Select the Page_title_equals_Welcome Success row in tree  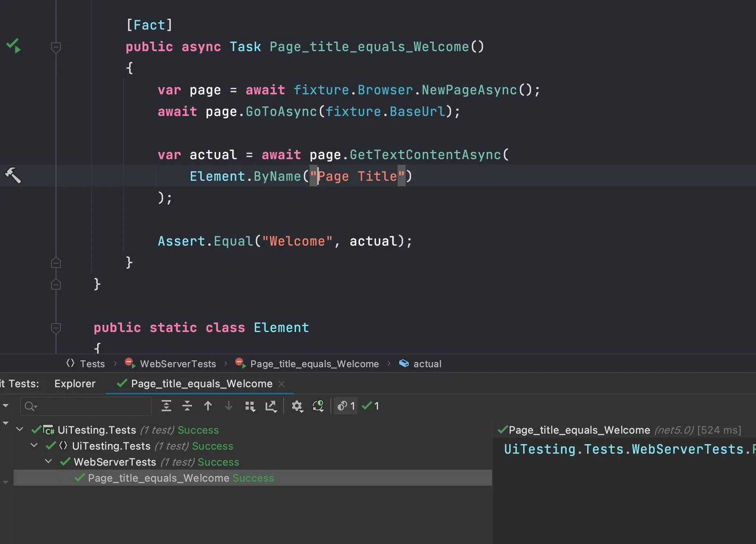coord(253,478)
